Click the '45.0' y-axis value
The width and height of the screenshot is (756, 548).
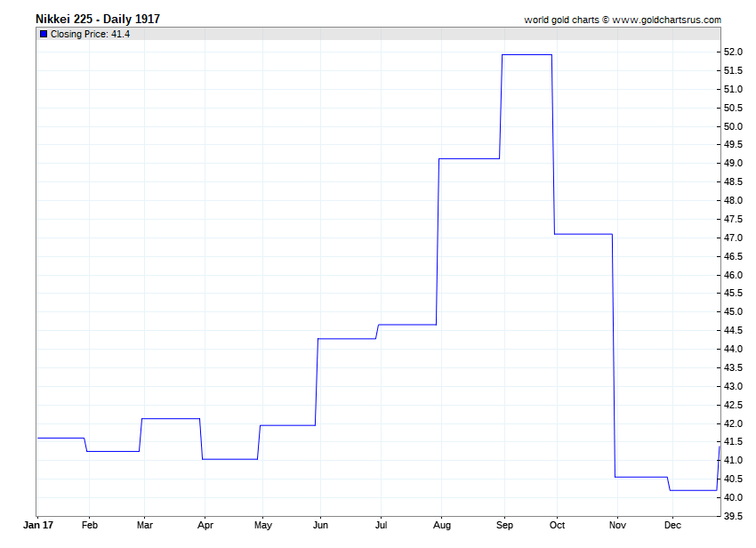tap(733, 311)
